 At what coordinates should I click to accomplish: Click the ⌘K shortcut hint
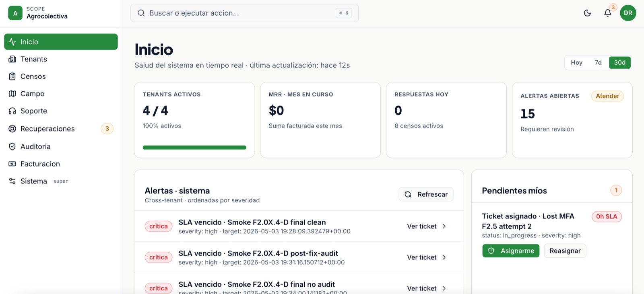[344, 13]
